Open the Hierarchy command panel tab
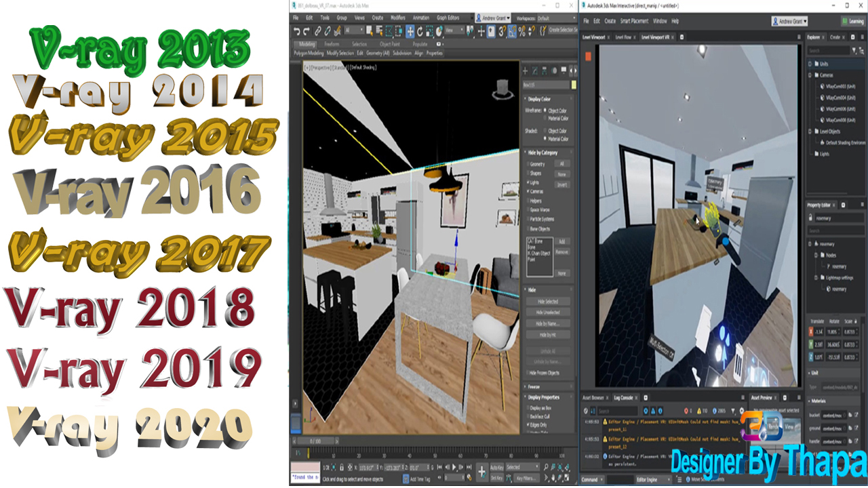 click(544, 70)
